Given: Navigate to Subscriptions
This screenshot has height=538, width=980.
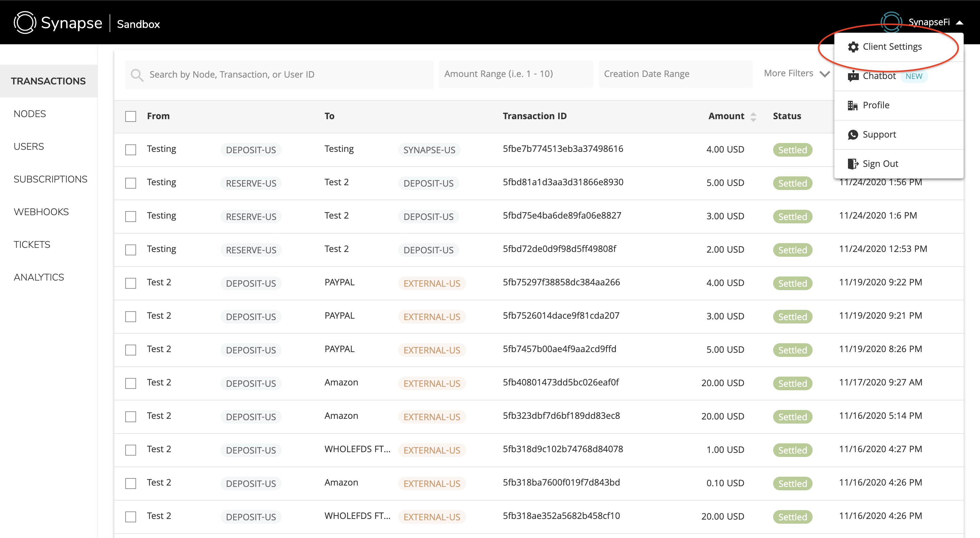Looking at the screenshot, I should [51, 179].
